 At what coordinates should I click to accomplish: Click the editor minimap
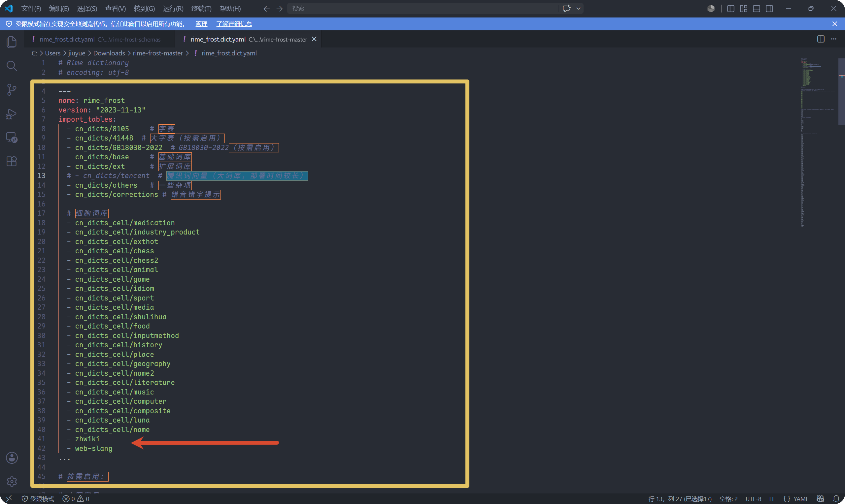point(819,142)
